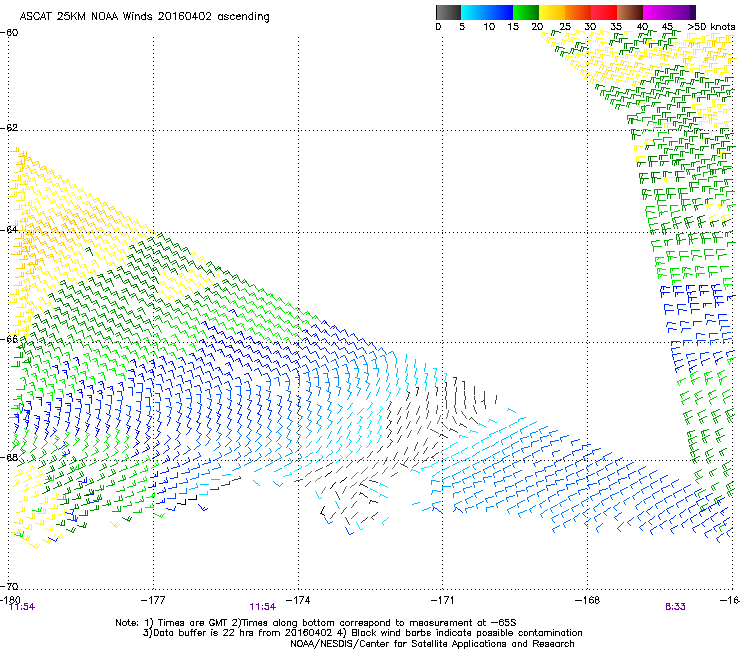Click the green 15-20 knots color band
The height and width of the screenshot is (650, 740).
pos(526,13)
